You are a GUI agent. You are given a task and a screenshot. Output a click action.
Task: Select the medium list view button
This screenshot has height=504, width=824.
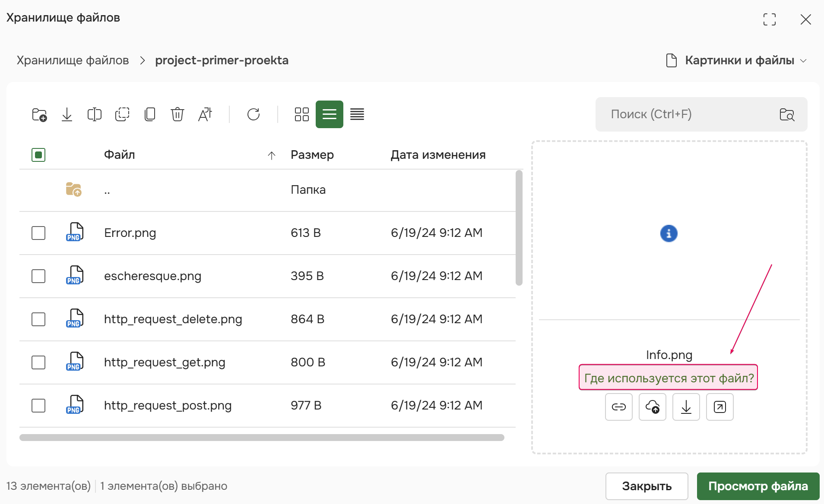(330, 114)
